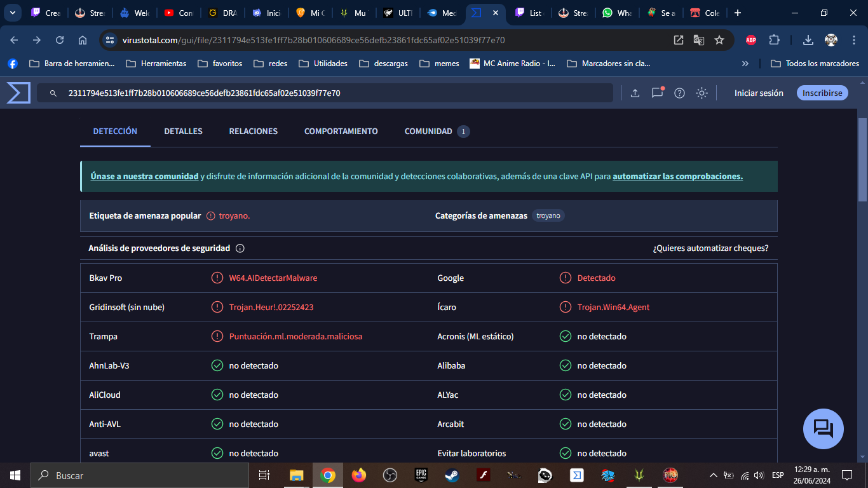Click the site information icon in address bar
This screenshot has height=488, width=868.
click(x=111, y=40)
